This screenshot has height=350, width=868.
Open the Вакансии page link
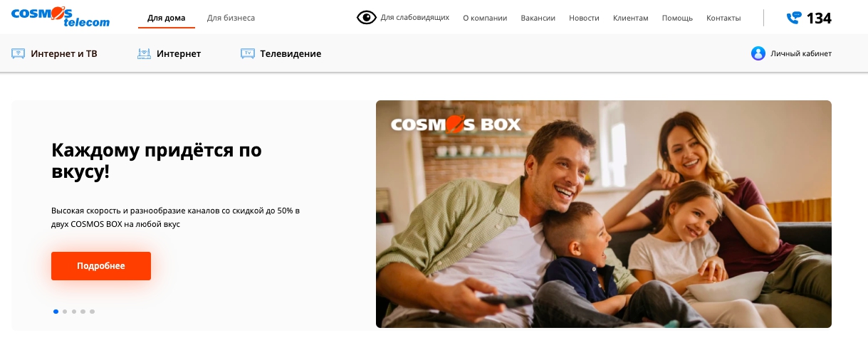[538, 18]
